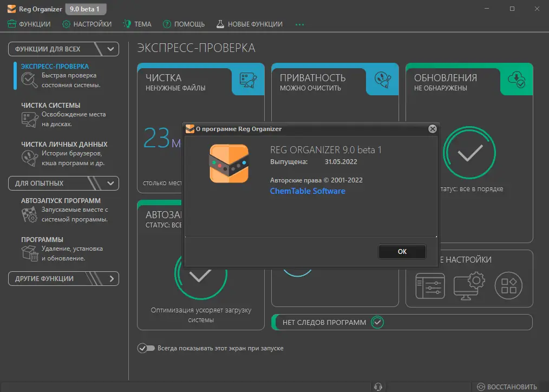Click the ЧИСТКА card title
Viewport: 549px width, 392px height.
(164, 78)
